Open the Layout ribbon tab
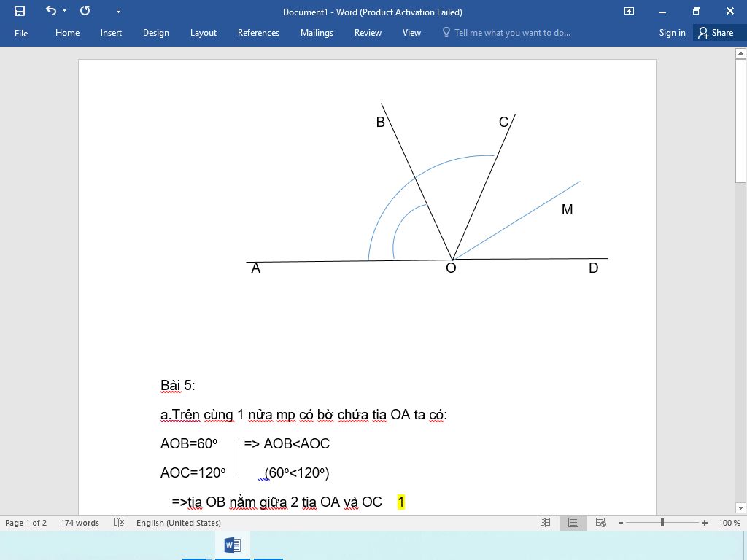This screenshot has width=747, height=560. (204, 33)
